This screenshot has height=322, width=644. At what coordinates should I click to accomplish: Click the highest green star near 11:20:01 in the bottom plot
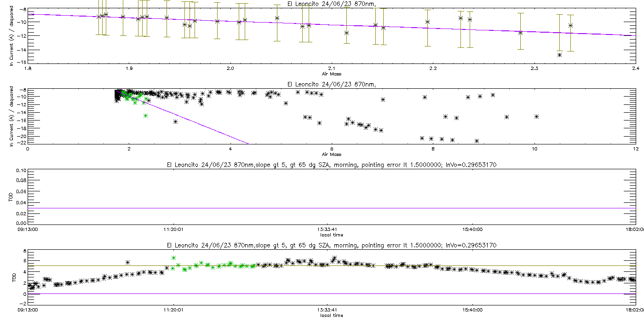click(x=173, y=258)
